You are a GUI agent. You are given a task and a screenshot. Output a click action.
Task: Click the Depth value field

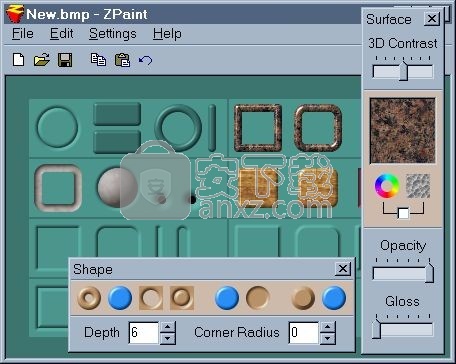tap(144, 332)
